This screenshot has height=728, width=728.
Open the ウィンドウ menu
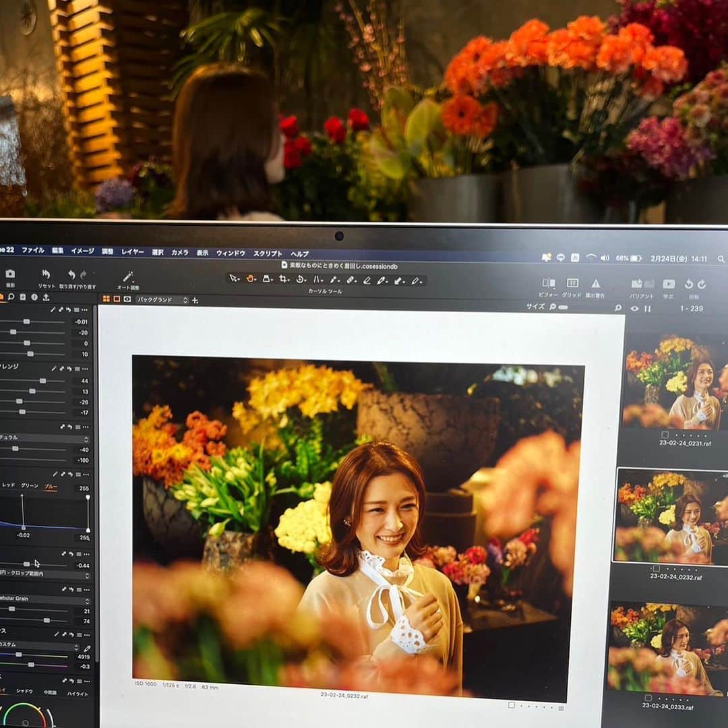click(231, 253)
